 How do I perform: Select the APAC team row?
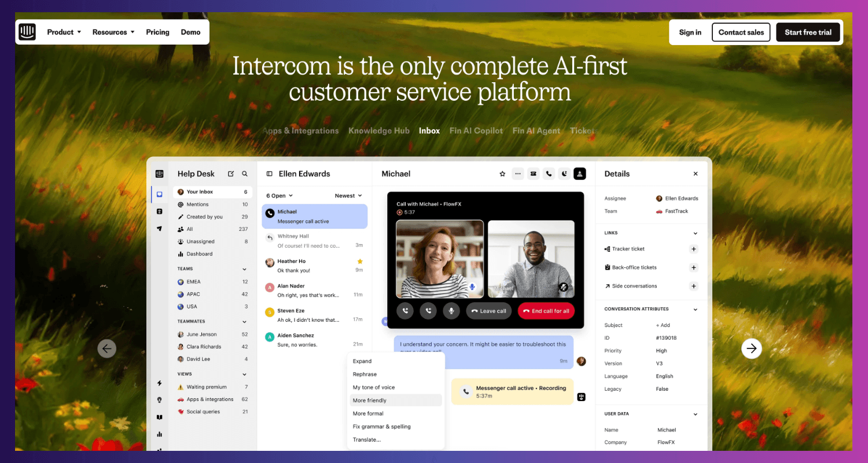tap(212, 294)
